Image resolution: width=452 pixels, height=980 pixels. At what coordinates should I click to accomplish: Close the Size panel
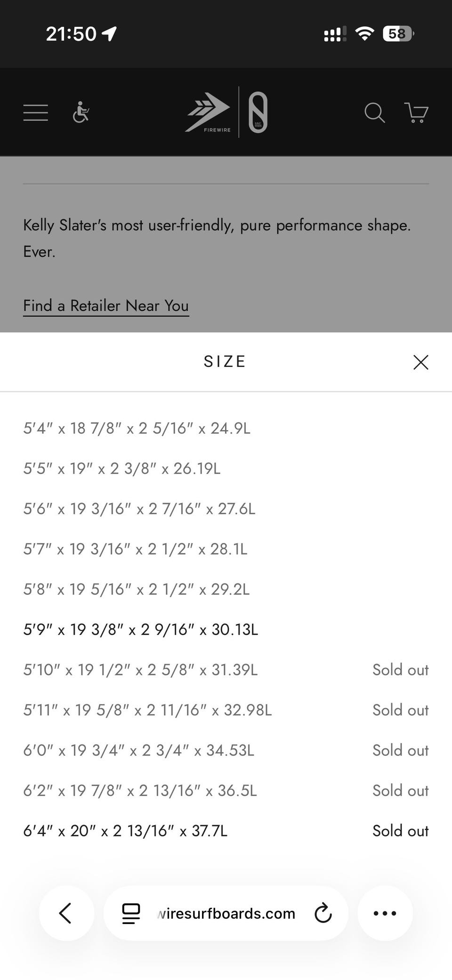[x=420, y=362]
